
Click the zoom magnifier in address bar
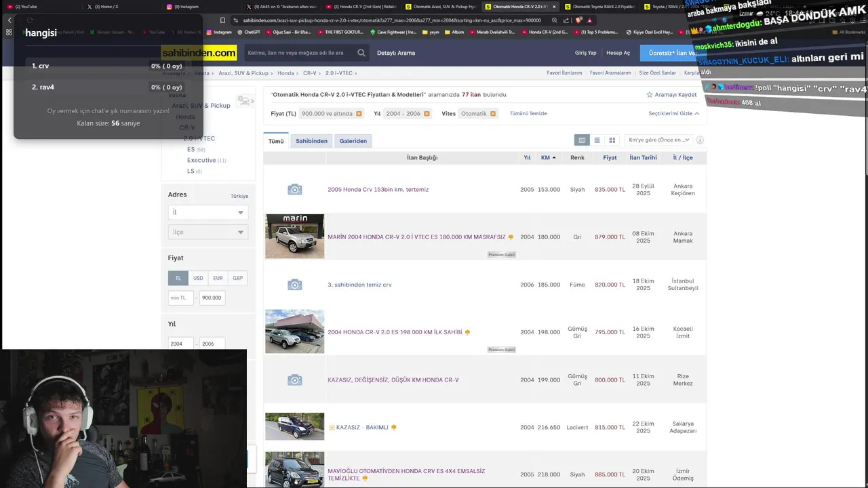point(555,20)
